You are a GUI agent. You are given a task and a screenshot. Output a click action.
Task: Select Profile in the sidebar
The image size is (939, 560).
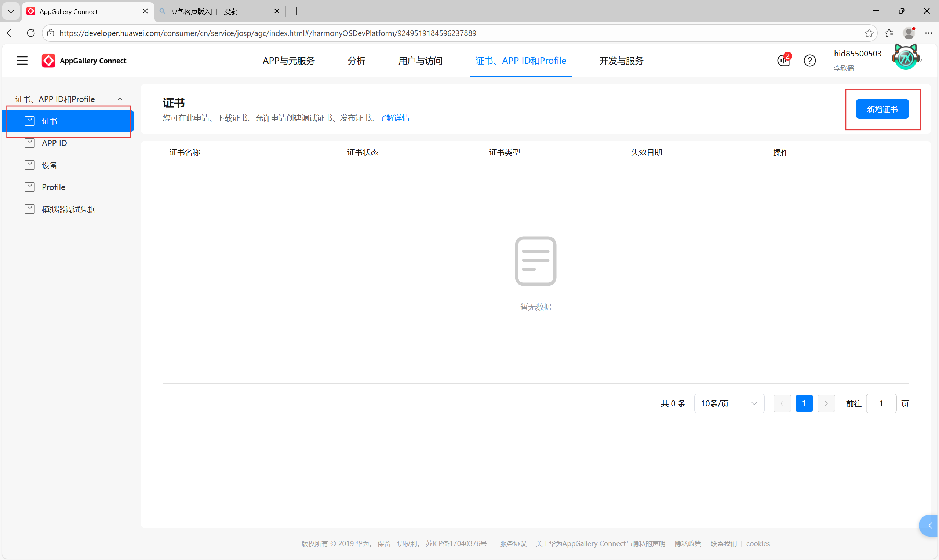pyautogui.click(x=53, y=187)
